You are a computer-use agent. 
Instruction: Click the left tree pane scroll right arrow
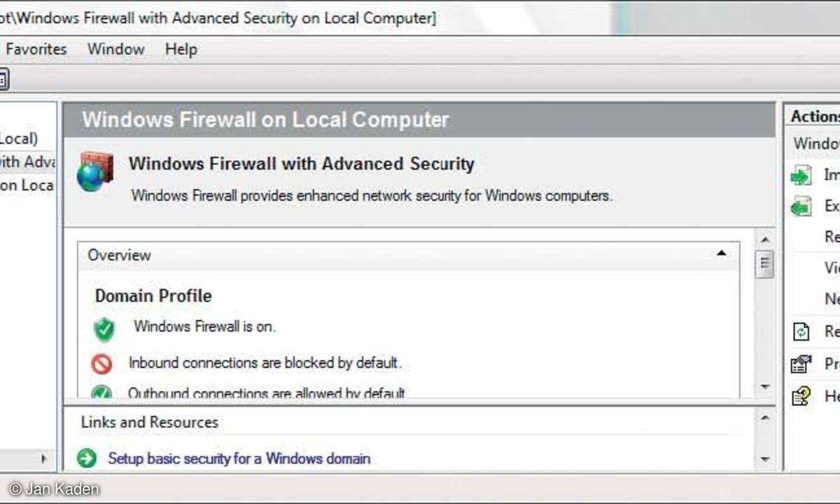[43, 459]
